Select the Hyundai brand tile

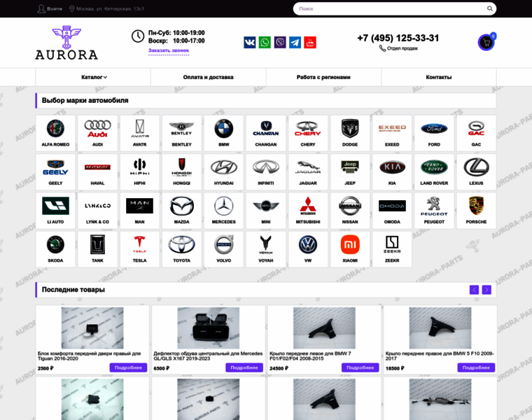coord(223,171)
